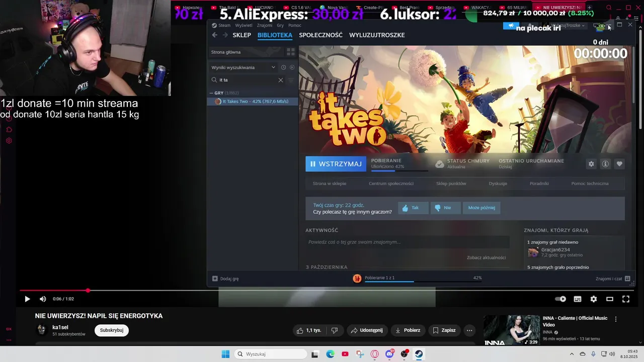
Task: Add game to favorites heart icon
Action: pyautogui.click(x=619, y=164)
